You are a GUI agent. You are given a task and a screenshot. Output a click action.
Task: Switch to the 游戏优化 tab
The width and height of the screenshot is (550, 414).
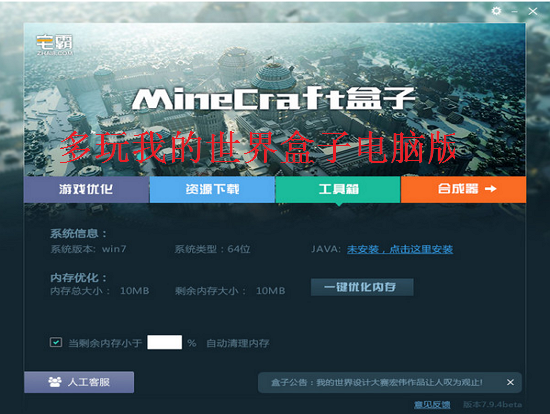coord(86,189)
